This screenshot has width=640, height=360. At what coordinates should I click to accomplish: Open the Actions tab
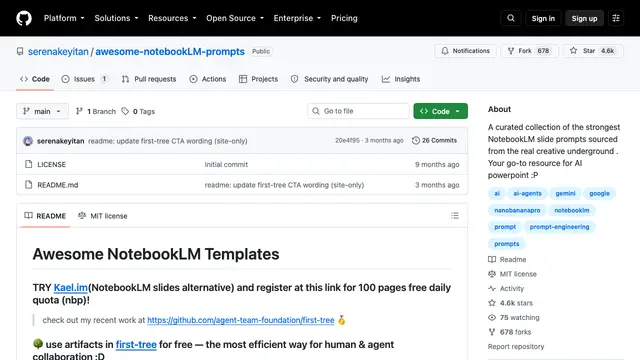pos(208,79)
